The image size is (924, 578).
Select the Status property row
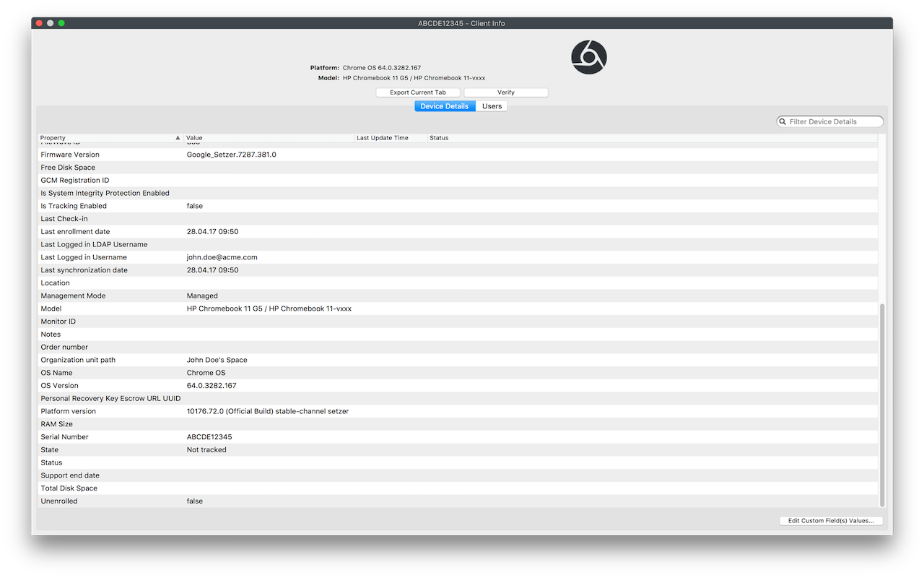point(458,462)
